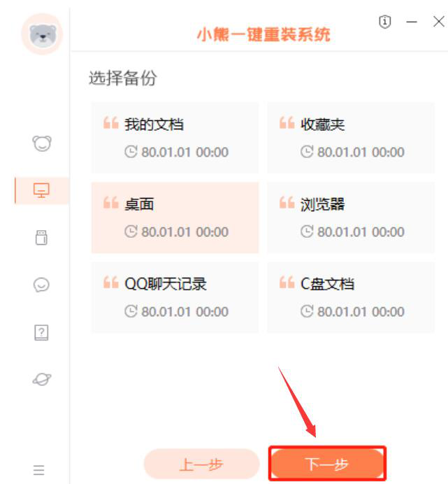Image resolution: width=448 pixels, height=484 pixels.
Task: Toggle the 收藏夹 backup option
Action: tap(351, 138)
